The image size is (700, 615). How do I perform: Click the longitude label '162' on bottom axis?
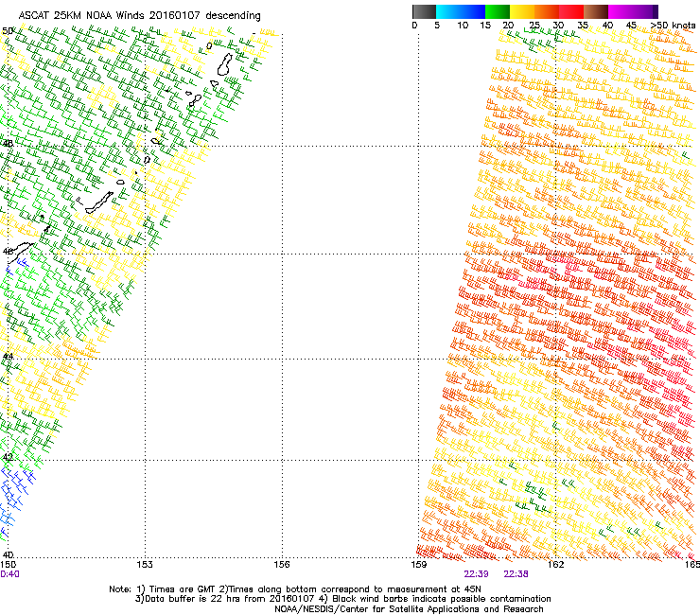[x=556, y=565]
